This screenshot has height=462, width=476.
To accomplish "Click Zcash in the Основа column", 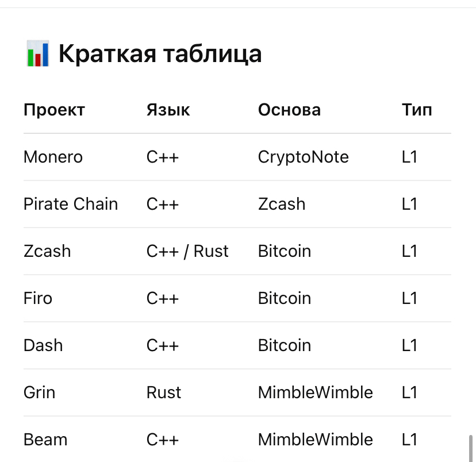I will pos(282,204).
